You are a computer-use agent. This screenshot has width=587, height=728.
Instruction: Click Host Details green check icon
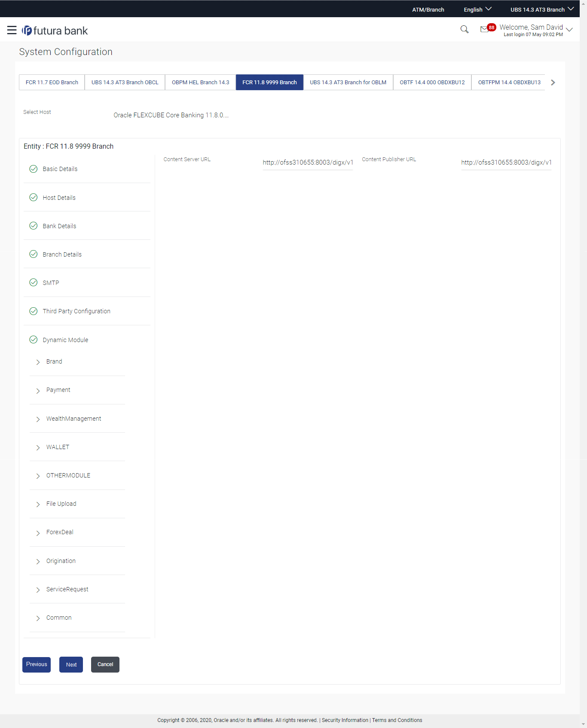click(34, 197)
